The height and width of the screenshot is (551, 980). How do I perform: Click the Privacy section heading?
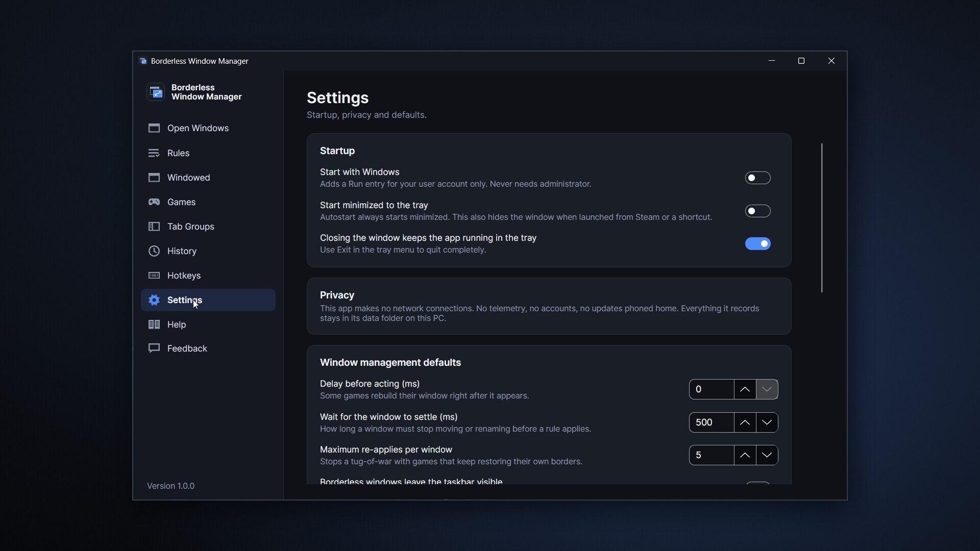[x=337, y=295]
